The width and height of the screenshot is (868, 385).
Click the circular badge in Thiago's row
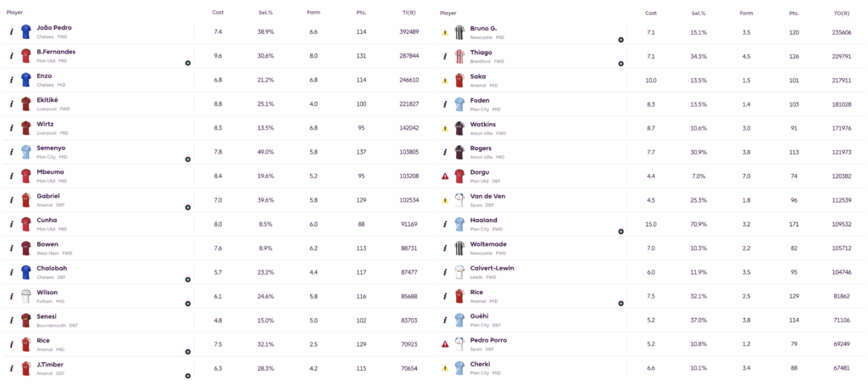click(x=620, y=64)
